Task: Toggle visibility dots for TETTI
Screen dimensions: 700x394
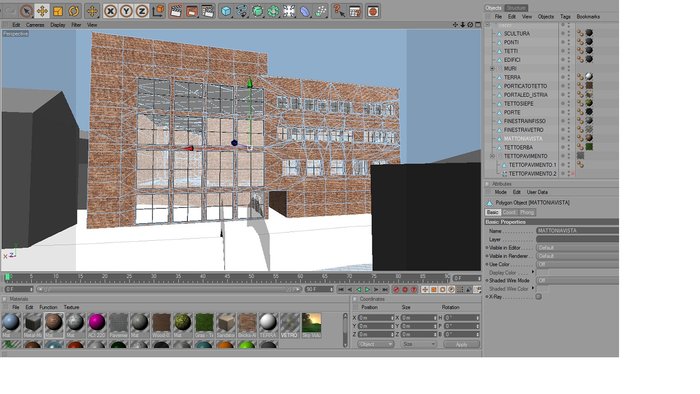Action: 568,51
